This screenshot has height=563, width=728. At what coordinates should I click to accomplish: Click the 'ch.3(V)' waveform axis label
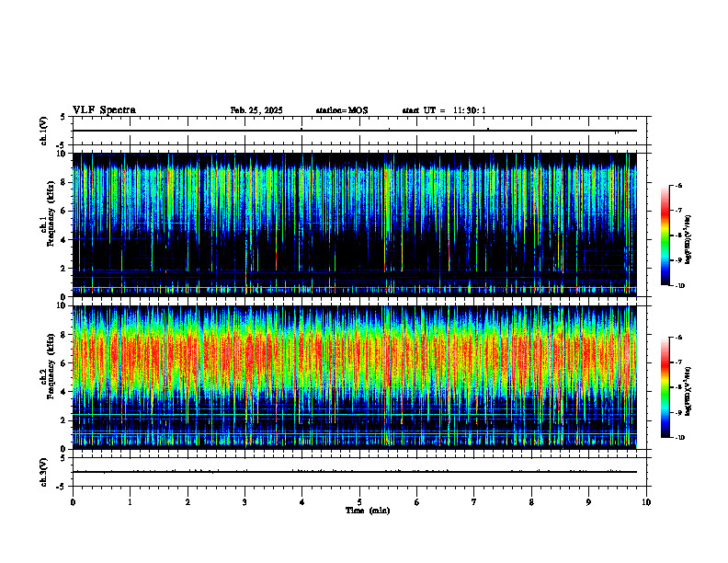click(x=44, y=472)
